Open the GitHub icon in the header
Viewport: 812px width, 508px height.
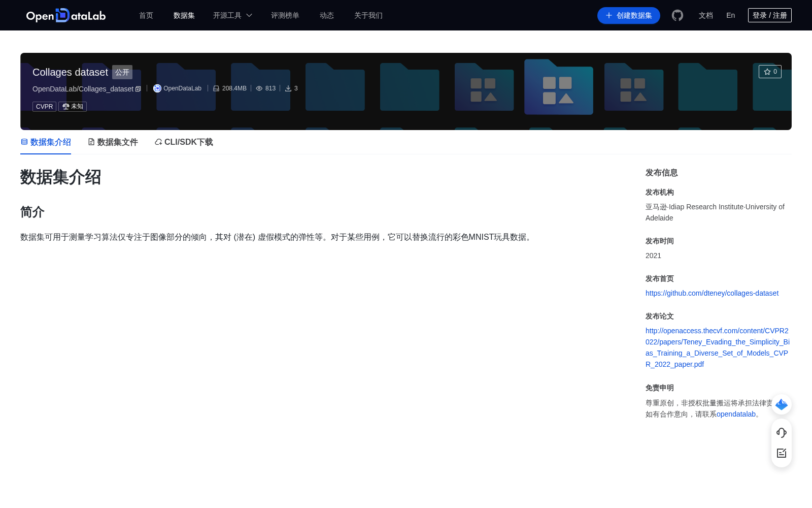[x=678, y=15]
